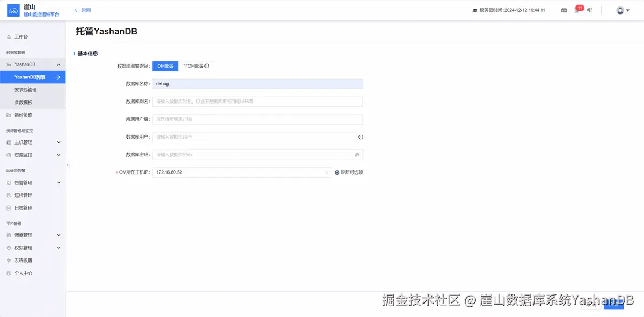The width and height of the screenshot is (644, 317).
Task: Click the user avatar icon
Action: pos(620,10)
